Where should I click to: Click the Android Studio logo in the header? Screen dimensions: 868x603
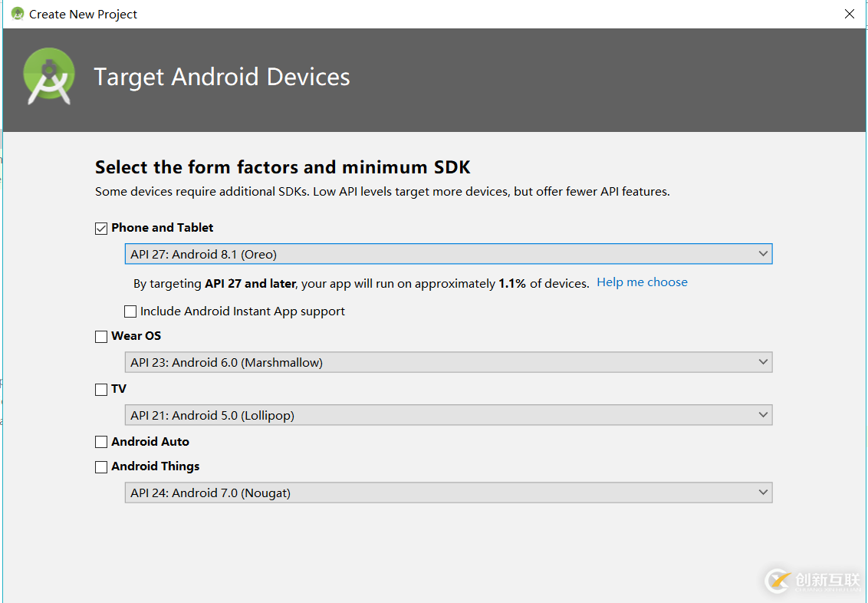(x=48, y=77)
